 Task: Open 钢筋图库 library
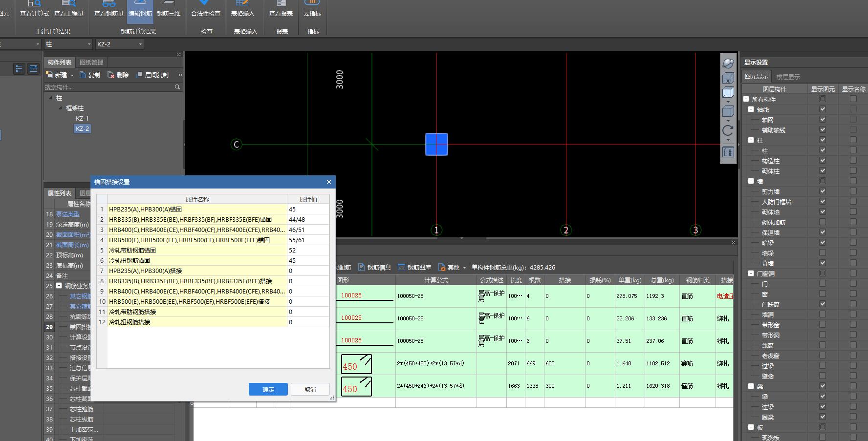click(x=414, y=267)
